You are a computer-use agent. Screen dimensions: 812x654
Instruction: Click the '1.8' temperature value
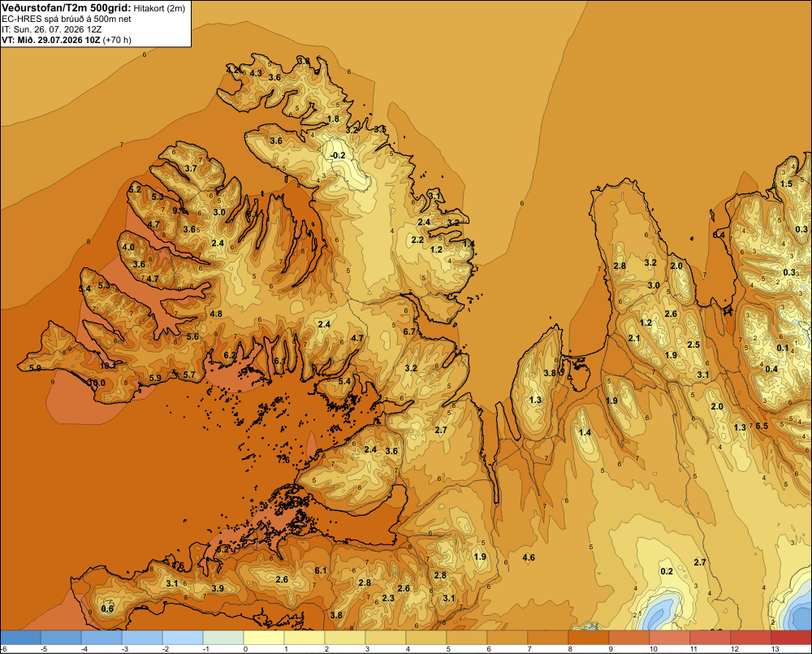pos(334,119)
